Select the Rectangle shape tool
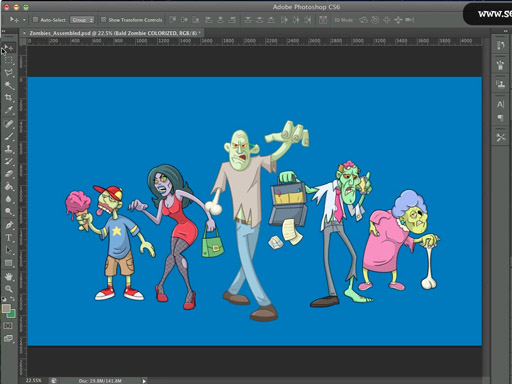 pyautogui.click(x=9, y=263)
